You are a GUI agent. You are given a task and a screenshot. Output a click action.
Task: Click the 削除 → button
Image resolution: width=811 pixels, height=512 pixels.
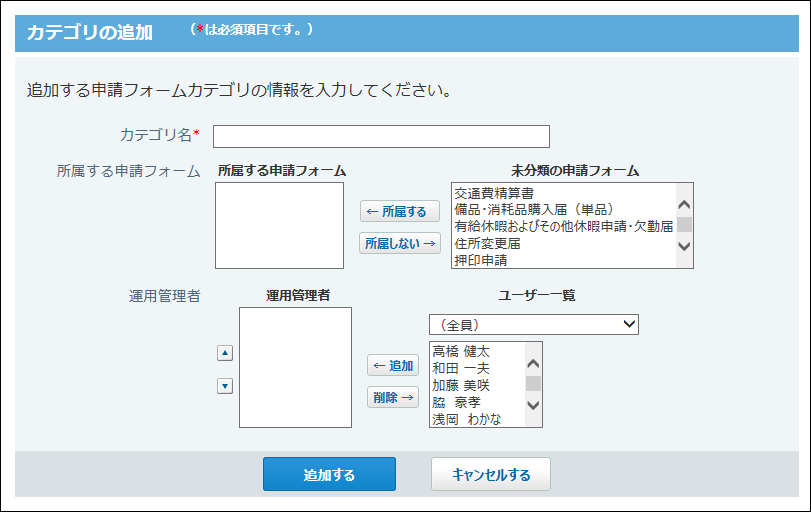[x=393, y=397]
